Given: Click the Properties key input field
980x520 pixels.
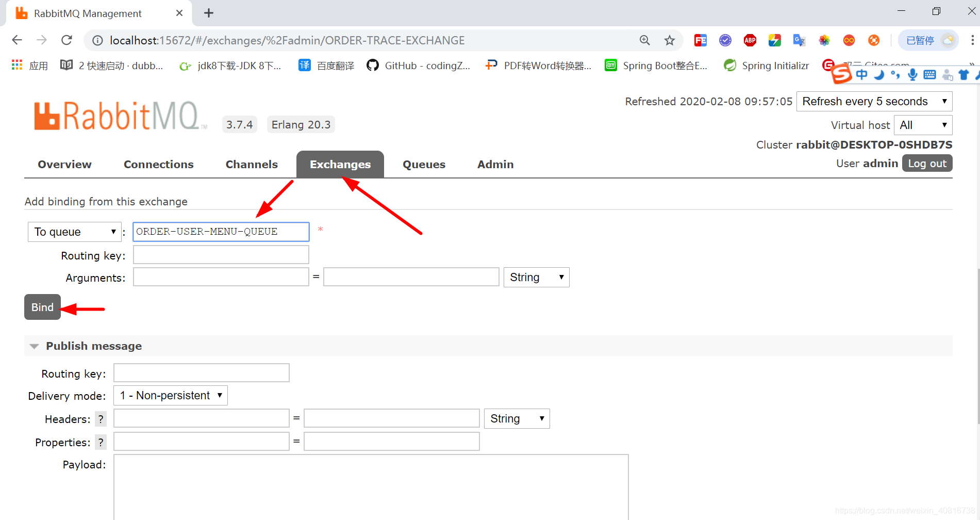Looking at the screenshot, I should click(x=202, y=442).
